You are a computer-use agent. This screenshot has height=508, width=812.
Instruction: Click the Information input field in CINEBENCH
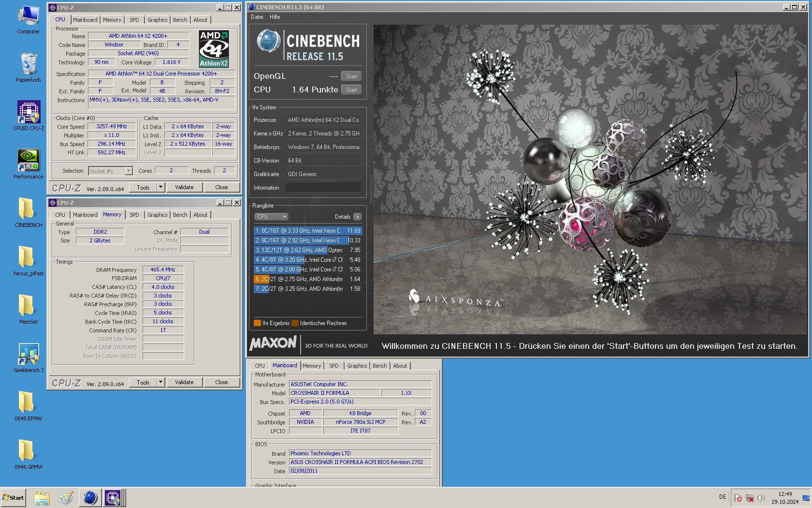click(x=323, y=188)
